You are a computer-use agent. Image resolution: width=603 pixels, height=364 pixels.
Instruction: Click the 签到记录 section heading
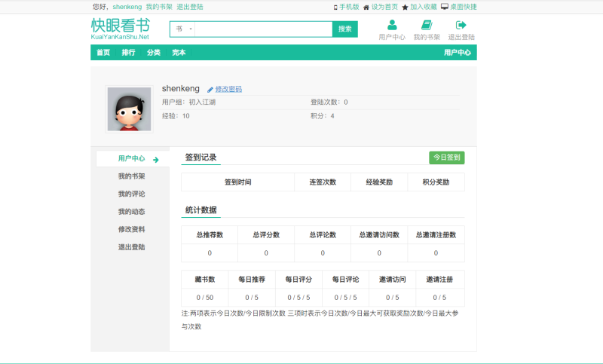coord(200,158)
